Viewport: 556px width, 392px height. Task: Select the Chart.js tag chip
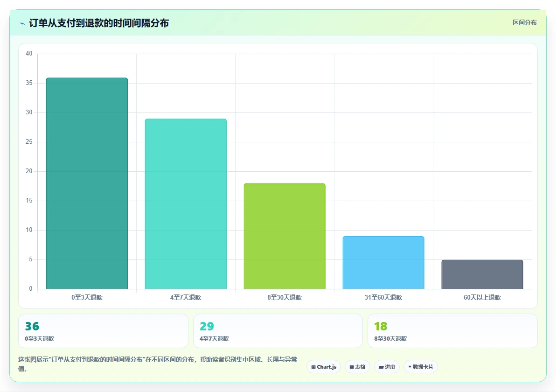(324, 367)
